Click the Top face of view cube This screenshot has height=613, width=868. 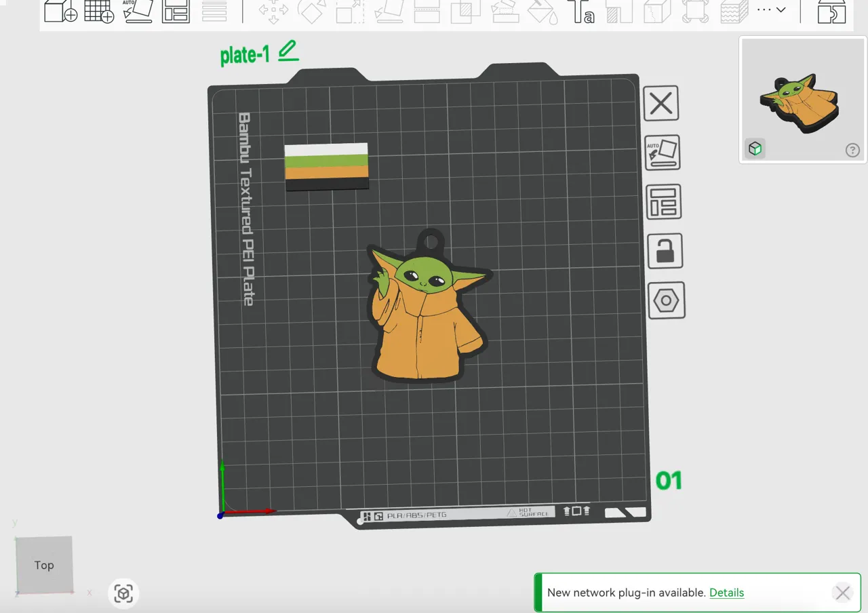point(44,565)
